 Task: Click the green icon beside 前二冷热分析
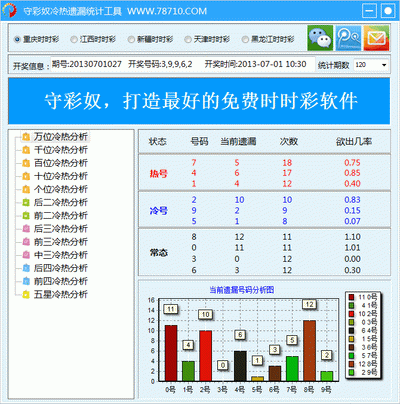pyautogui.click(x=26, y=216)
